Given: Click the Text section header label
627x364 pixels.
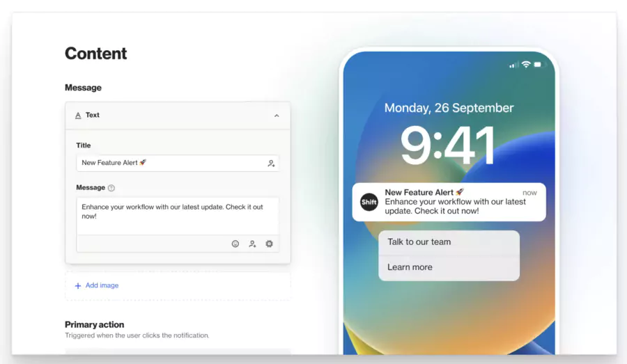Looking at the screenshot, I should 93,115.
